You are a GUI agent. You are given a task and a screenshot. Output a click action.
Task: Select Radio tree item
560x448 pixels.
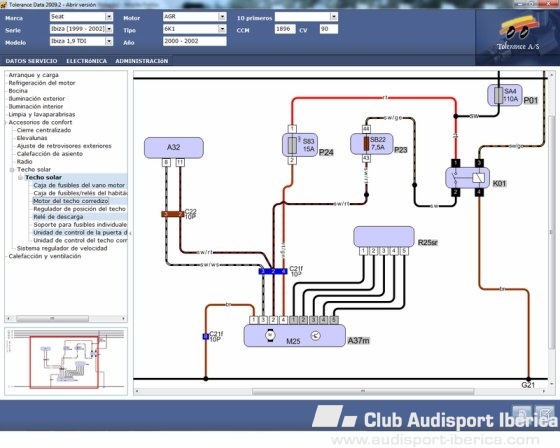pos(24,161)
